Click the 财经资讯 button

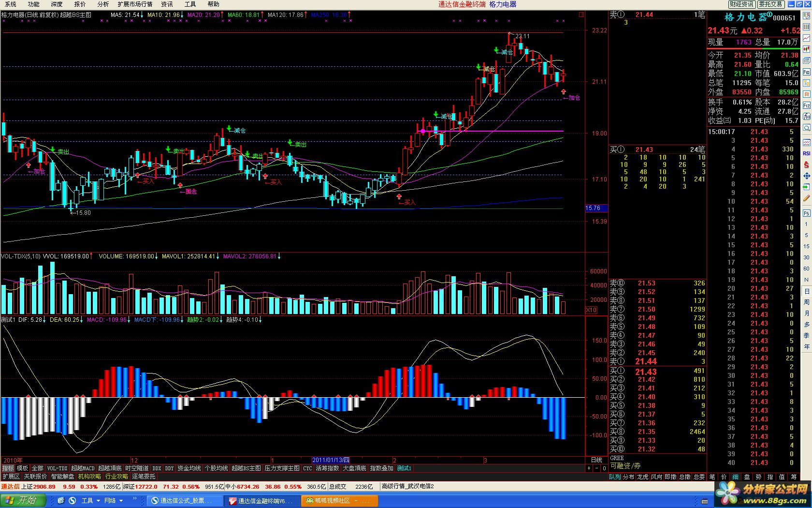coord(741,4)
